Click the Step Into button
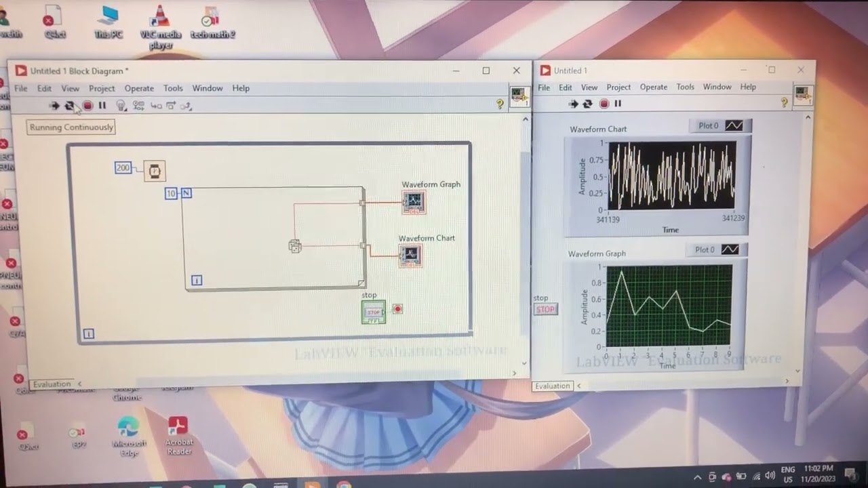Viewport: 868px width, 488px height. point(156,105)
